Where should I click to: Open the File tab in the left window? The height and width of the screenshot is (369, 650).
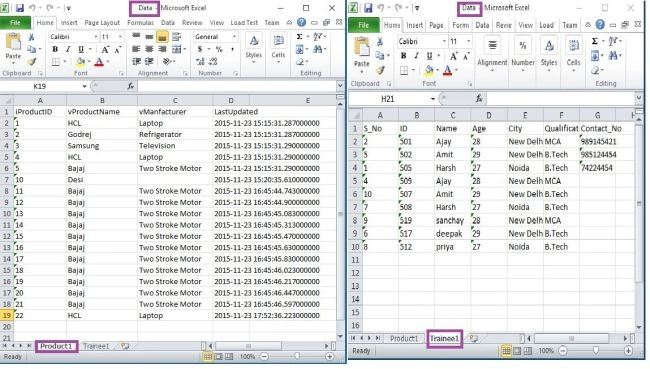tap(15, 22)
